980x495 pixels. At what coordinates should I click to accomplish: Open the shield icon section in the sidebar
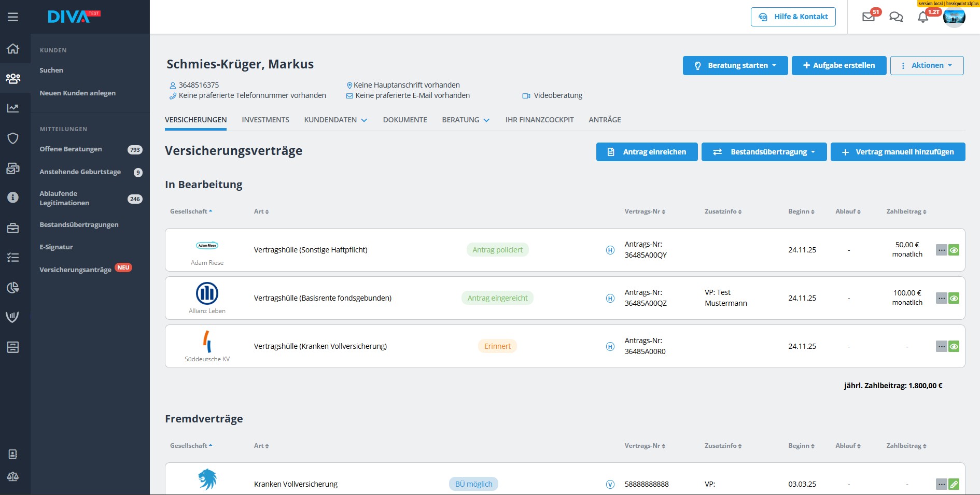pyautogui.click(x=13, y=138)
